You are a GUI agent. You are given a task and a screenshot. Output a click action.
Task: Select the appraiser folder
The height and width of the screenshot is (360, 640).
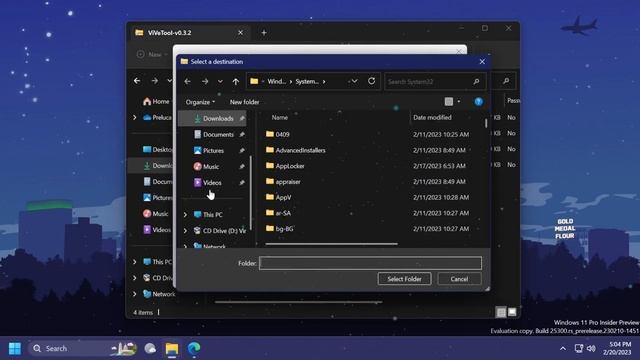click(x=288, y=182)
